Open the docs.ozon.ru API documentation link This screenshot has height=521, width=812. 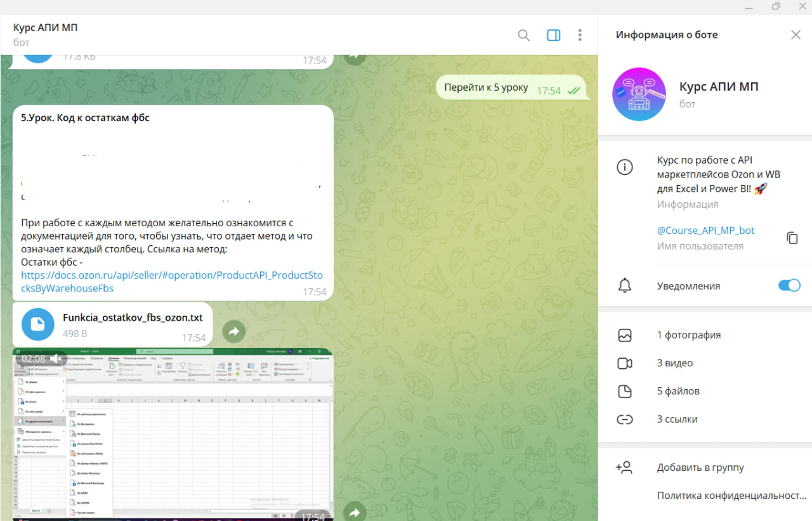click(172, 282)
